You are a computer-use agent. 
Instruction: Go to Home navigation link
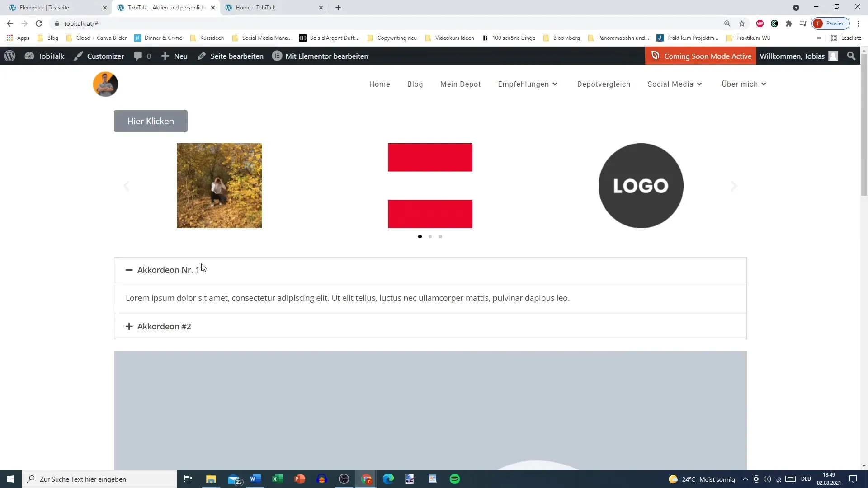379,84
